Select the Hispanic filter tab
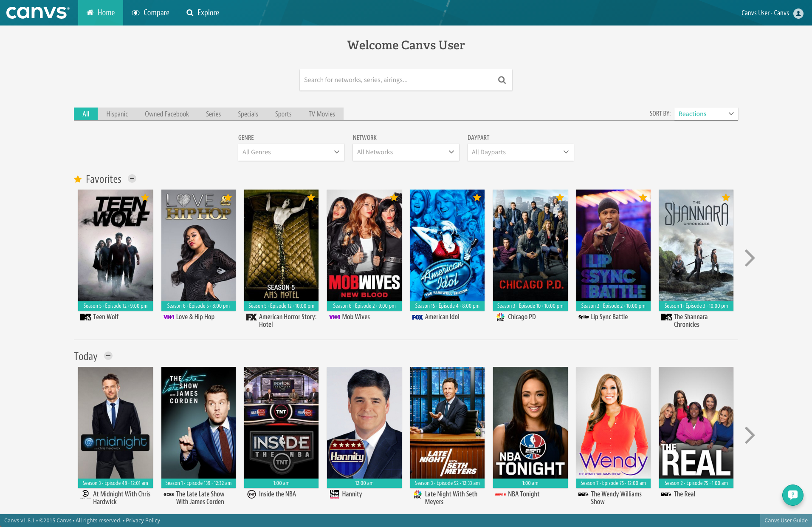This screenshot has width=812, height=527. 117,114
